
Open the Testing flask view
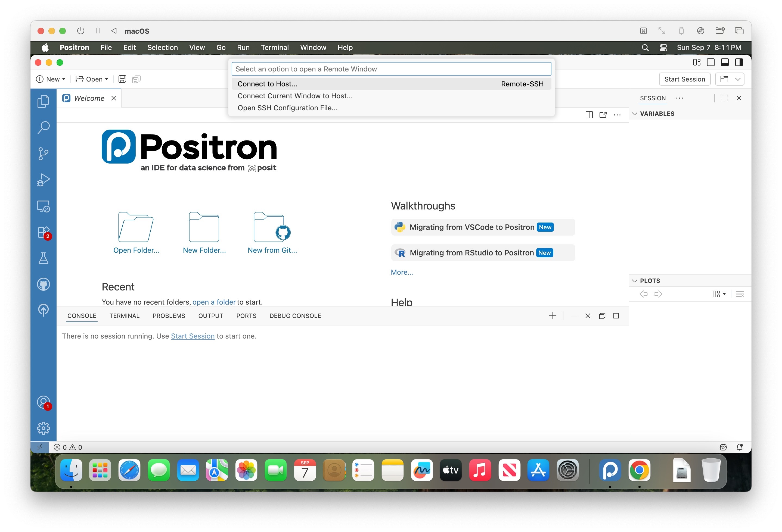point(43,258)
